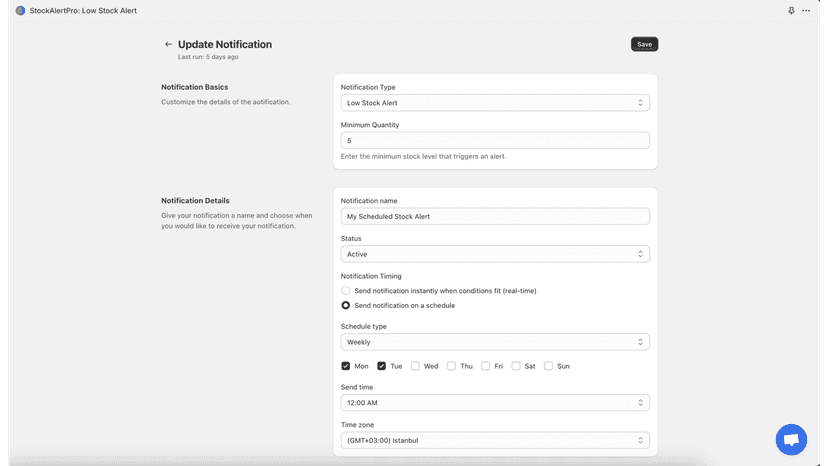Select instant real-time notification radio option

[x=345, y=291]
